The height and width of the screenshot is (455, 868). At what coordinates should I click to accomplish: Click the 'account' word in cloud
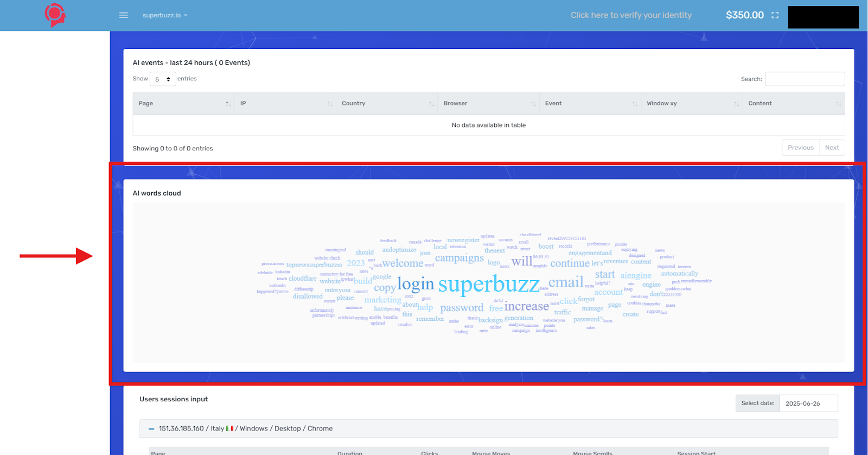coord(608,292)
